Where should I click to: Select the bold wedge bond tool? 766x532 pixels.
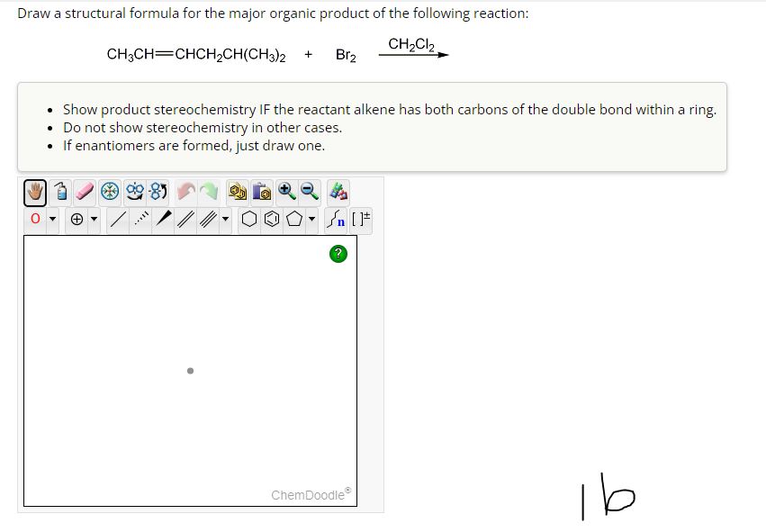click(163, 220)
